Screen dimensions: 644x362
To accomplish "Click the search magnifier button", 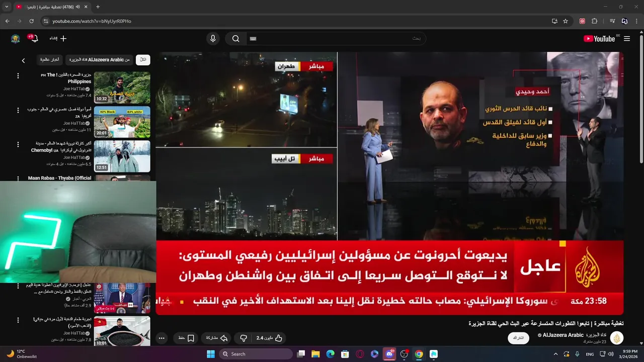I will (x=235, y=39).
